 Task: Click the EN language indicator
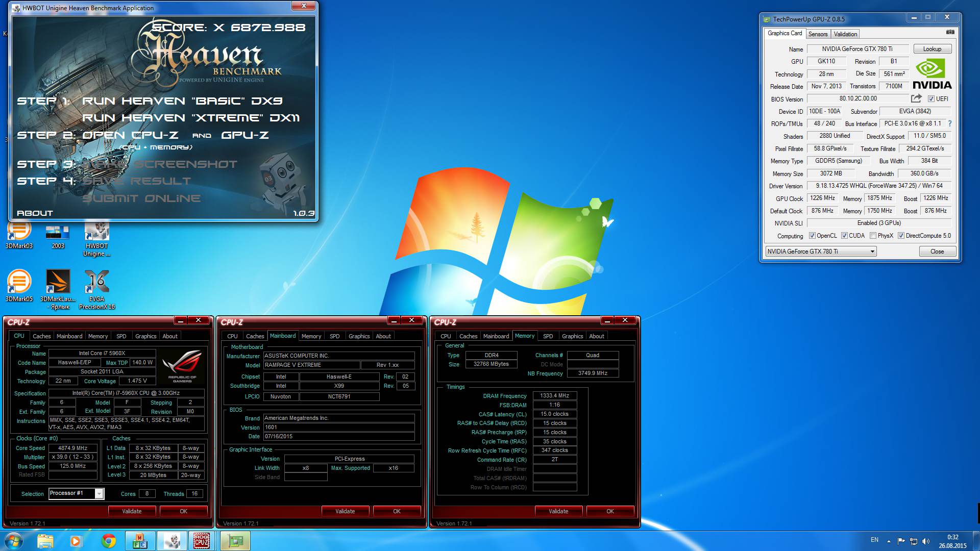coord(874,540)
